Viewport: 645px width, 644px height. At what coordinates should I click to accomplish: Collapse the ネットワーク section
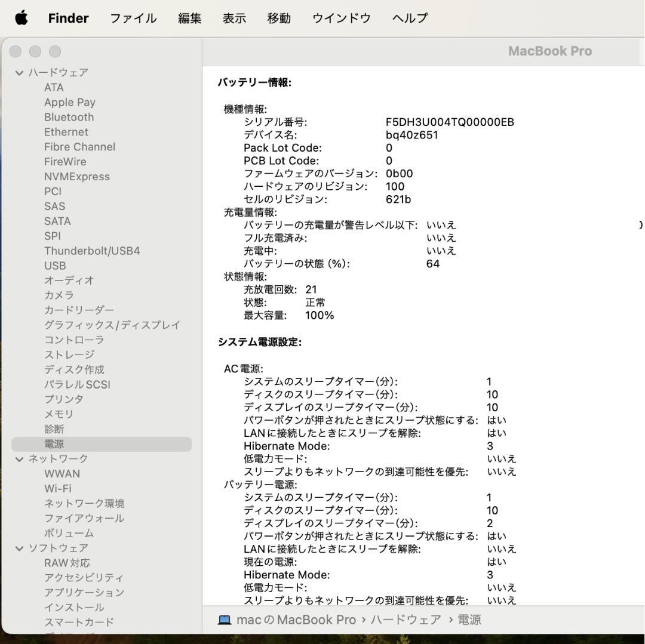[20, 458]
